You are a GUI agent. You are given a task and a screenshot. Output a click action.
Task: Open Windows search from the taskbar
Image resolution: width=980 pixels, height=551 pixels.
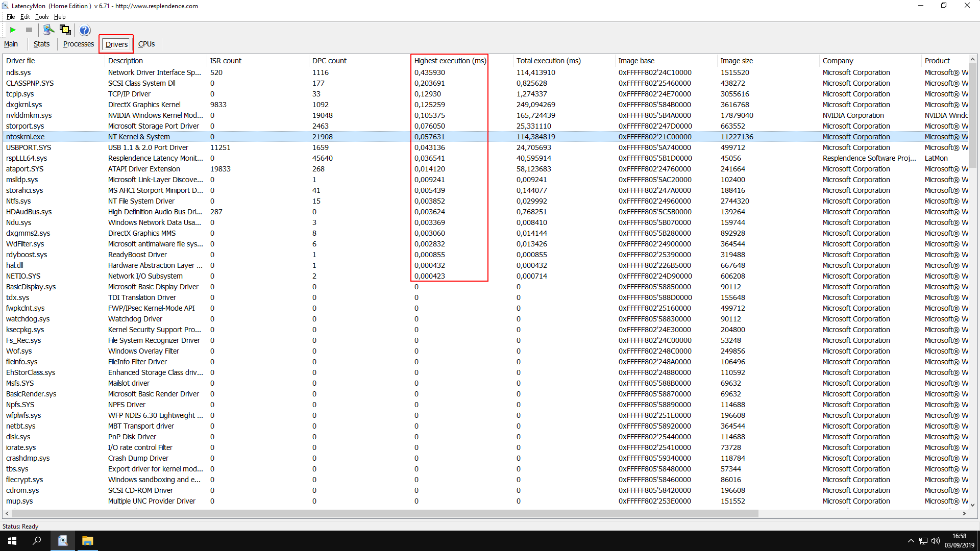pyautogui.click(x=37, y=541)
